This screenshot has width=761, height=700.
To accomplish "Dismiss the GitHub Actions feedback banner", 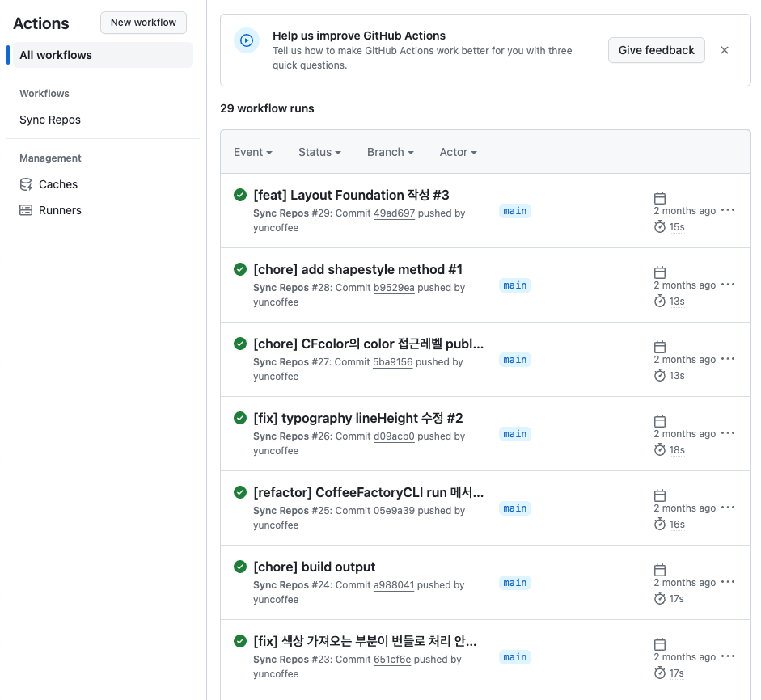I will 725,50.
